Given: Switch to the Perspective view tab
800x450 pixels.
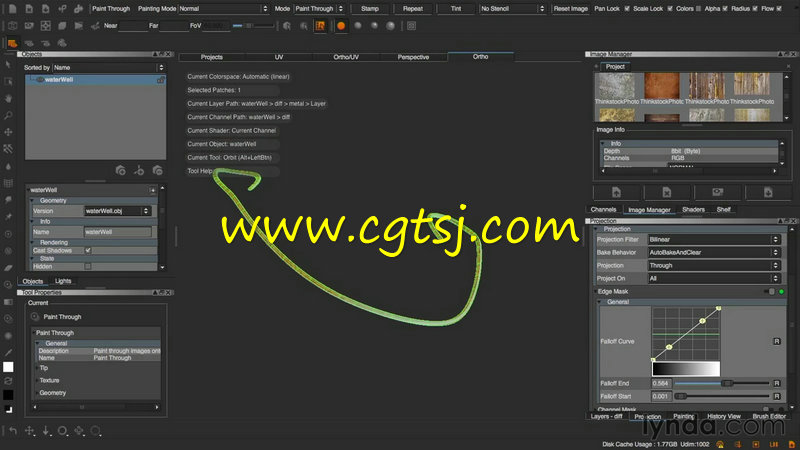Looking at the screenshot, I should 413,57.
